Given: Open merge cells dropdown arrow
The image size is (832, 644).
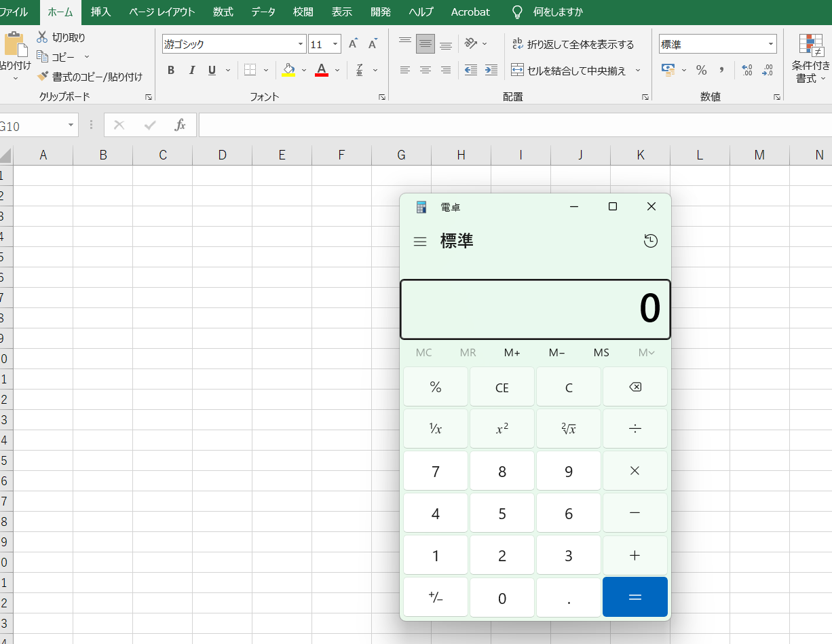Looking at the screenshot, I should 638,70.
